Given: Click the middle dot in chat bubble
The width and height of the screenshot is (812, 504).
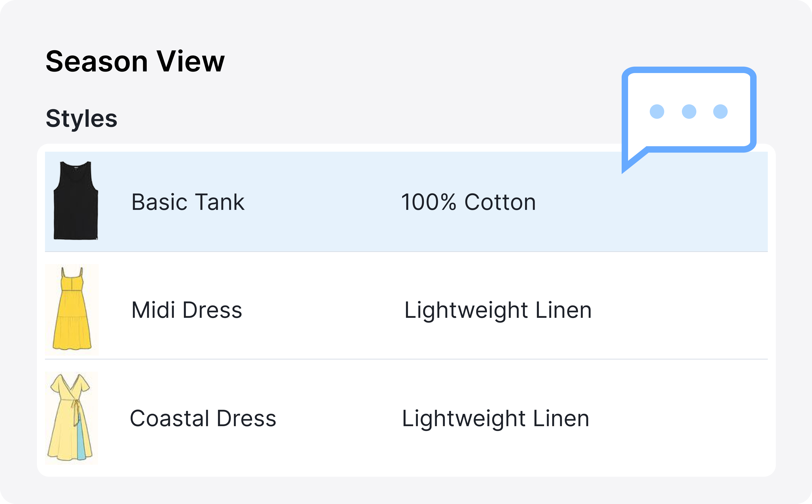Looking at the screenshot, I should click(689, 111).
